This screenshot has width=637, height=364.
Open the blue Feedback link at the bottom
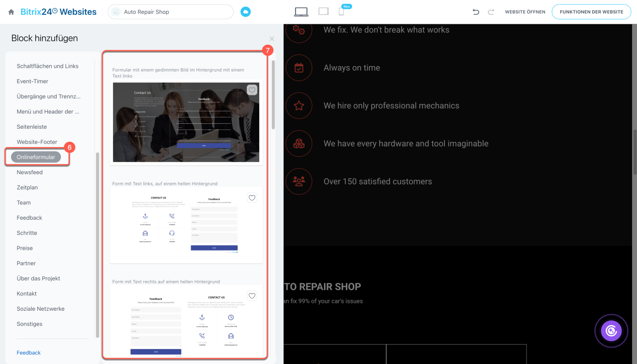(x=29, y=353)
